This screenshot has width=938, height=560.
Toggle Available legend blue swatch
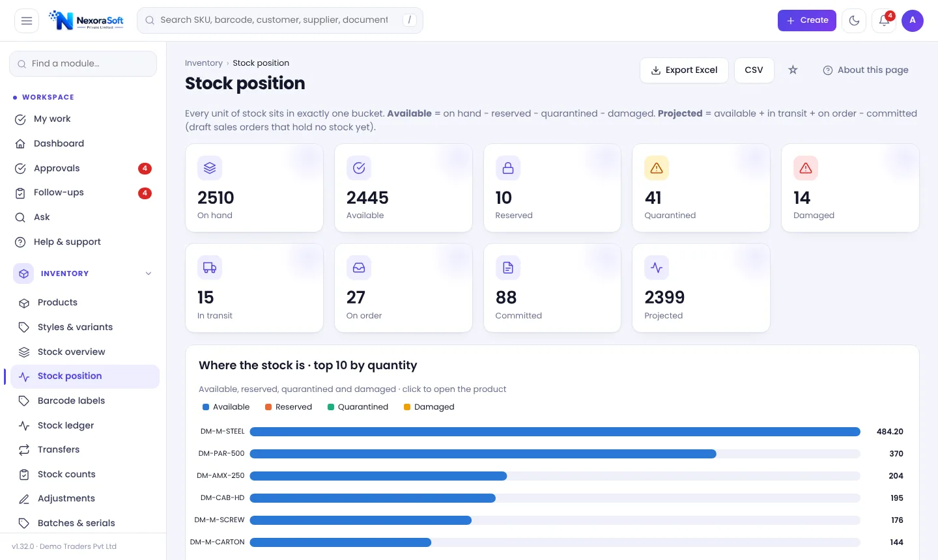coord(206,407)
